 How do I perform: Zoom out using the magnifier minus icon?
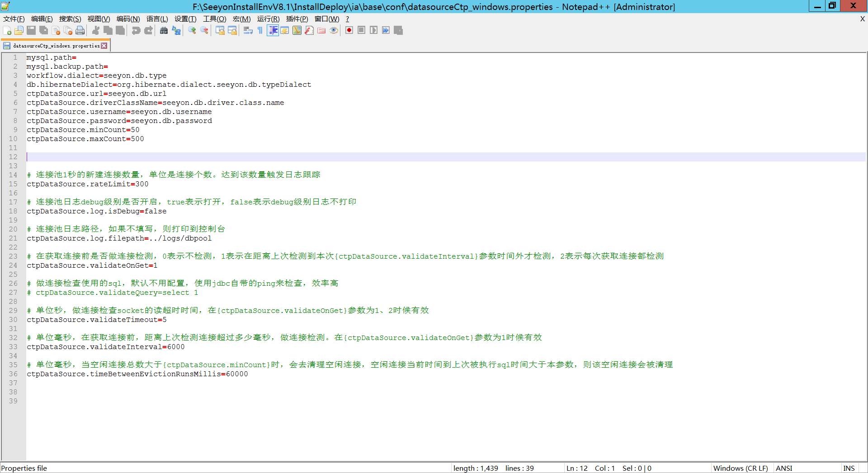[204, 30]
